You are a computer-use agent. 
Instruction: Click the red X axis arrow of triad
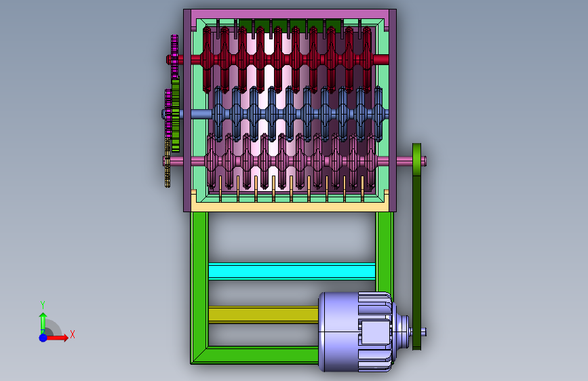57,338
